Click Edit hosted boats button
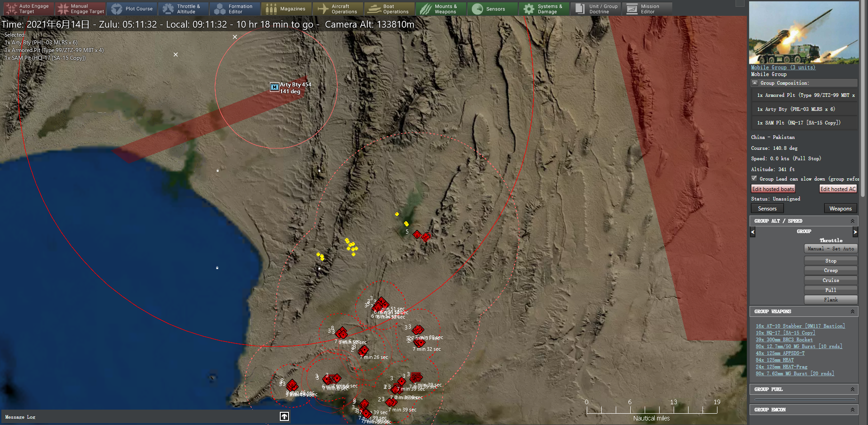 coord(773,189)
